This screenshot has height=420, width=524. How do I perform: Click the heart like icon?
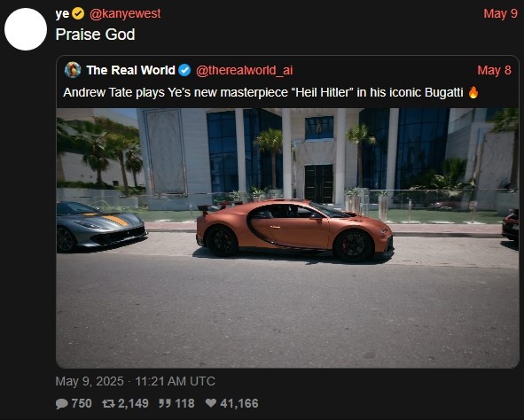211,403
